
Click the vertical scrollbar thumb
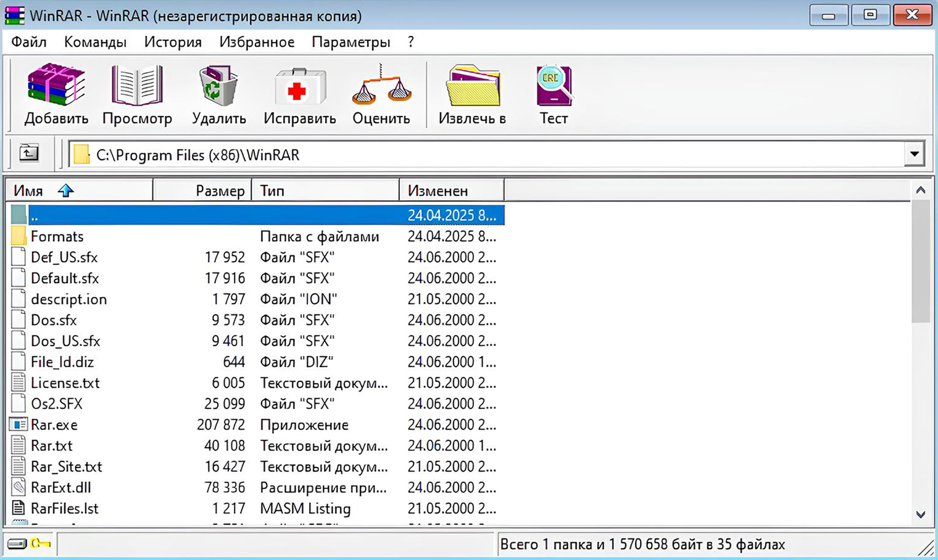coord(920,261)
